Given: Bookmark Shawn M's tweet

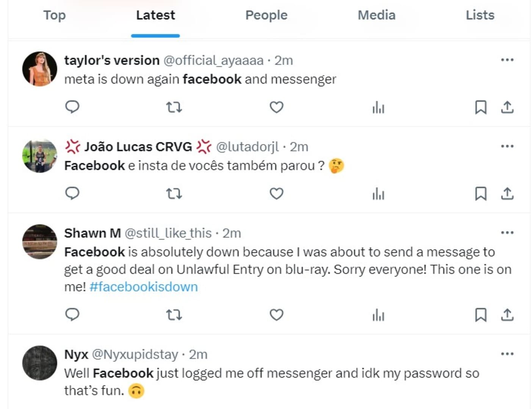Looking at the screenshot, I should click(480, 314).
